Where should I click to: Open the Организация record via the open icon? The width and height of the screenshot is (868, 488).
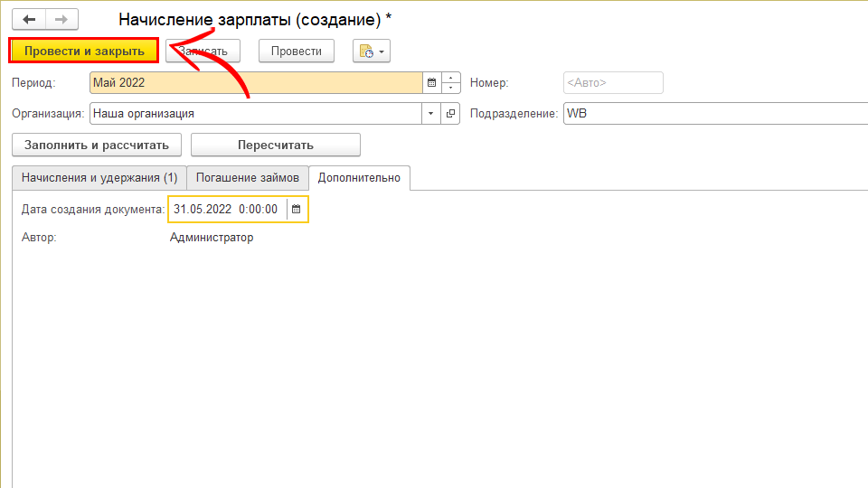click(450, 114)
